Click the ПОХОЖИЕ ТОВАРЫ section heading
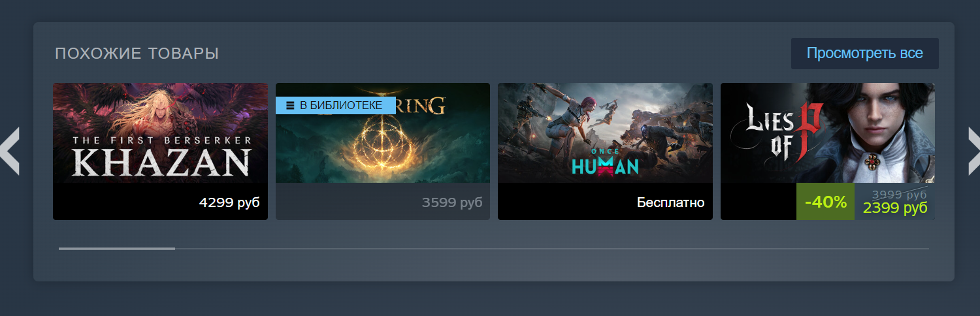Viewport: 980px width, 316px height. coord(137,54)
